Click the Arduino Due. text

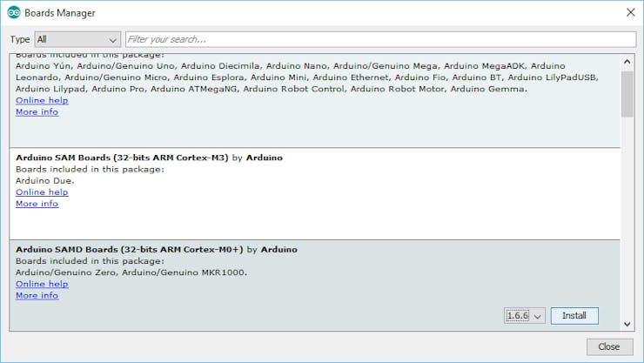tap(45, 181)
